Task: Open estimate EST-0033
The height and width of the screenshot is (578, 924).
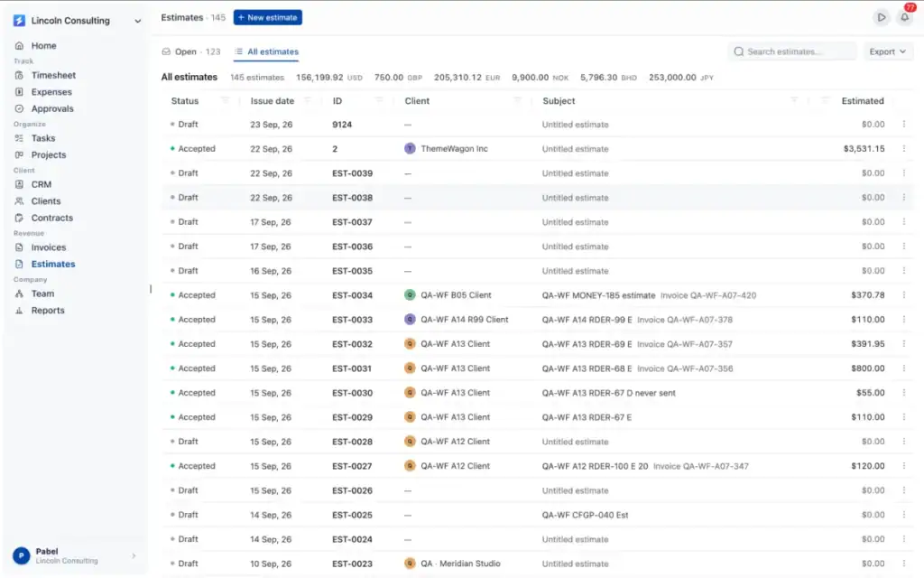Action: pos(353,320)
